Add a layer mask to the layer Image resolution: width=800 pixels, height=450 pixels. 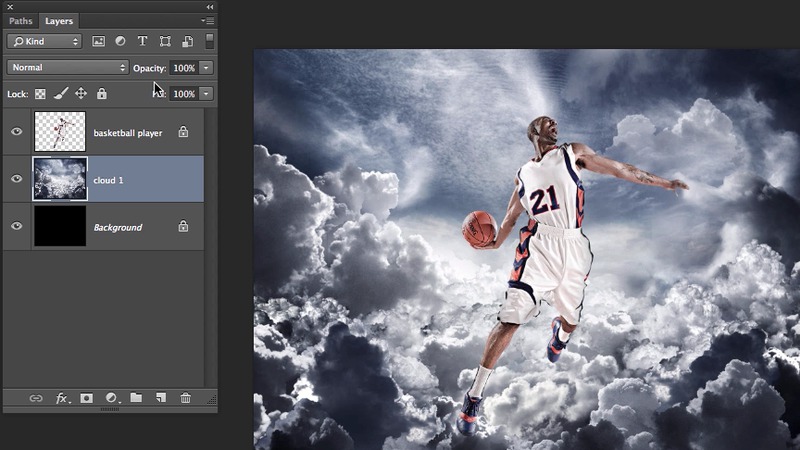(x=87, y=398)
